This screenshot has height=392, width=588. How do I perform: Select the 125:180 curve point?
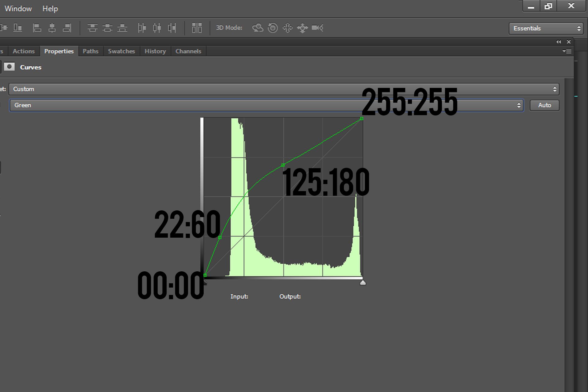[x=283, y=165]
